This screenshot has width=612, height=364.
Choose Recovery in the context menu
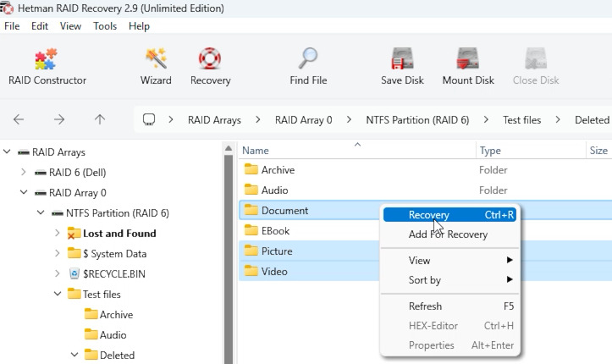click(x=449, y=214)
